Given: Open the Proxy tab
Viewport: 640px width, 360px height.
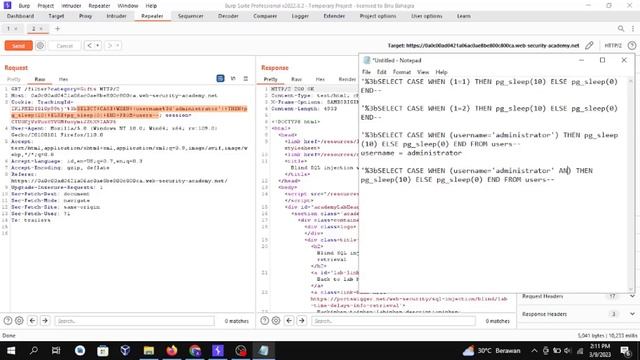Looking at the screenshot, I should 85,16.
